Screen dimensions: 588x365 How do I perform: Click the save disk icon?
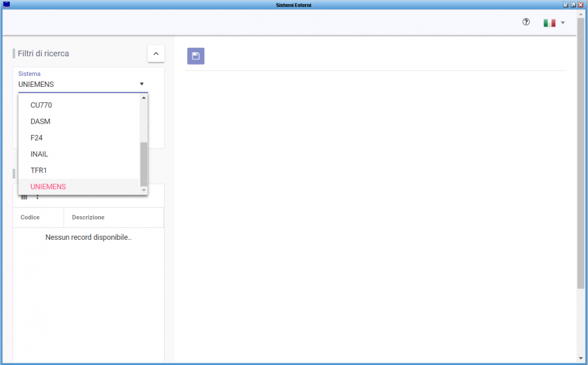tap(196, 56)
